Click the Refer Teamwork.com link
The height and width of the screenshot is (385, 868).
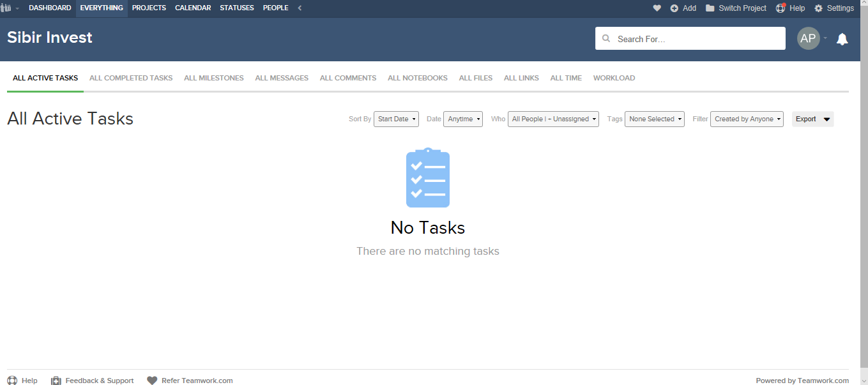(x=190, y=381)
